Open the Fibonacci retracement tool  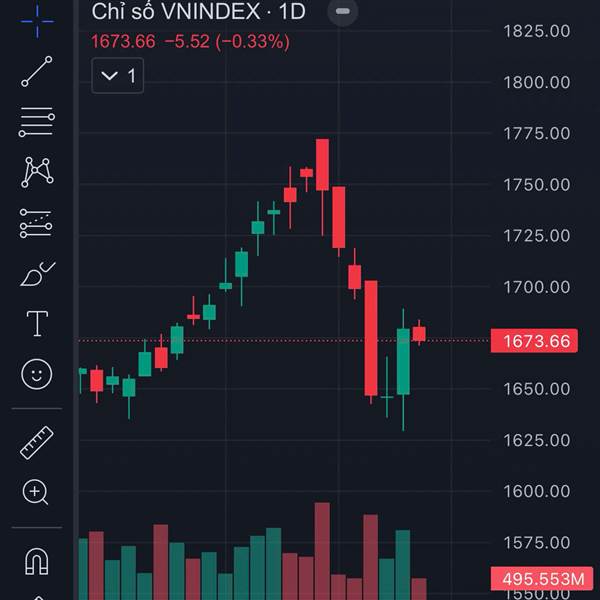37,122
